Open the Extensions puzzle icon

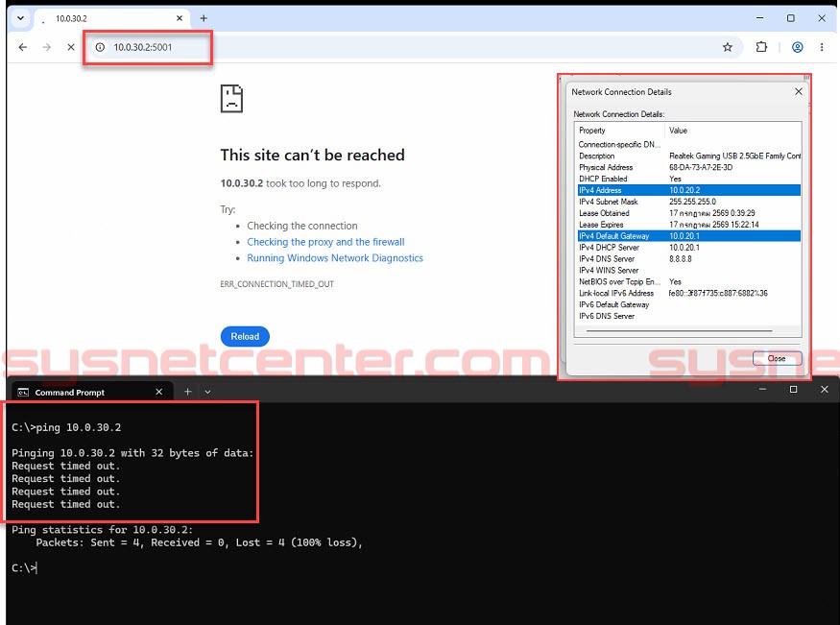761,47
